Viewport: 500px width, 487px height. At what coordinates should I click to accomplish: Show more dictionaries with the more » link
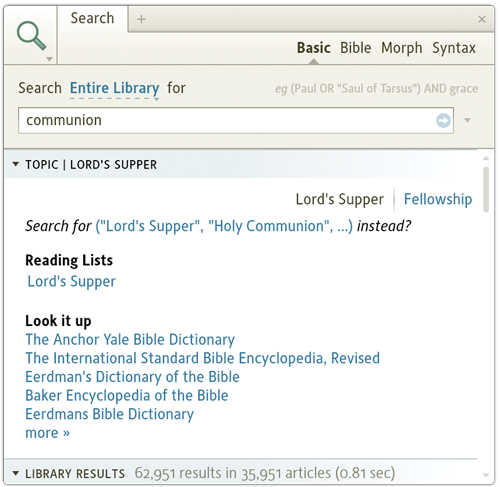(x=48, y=433)
